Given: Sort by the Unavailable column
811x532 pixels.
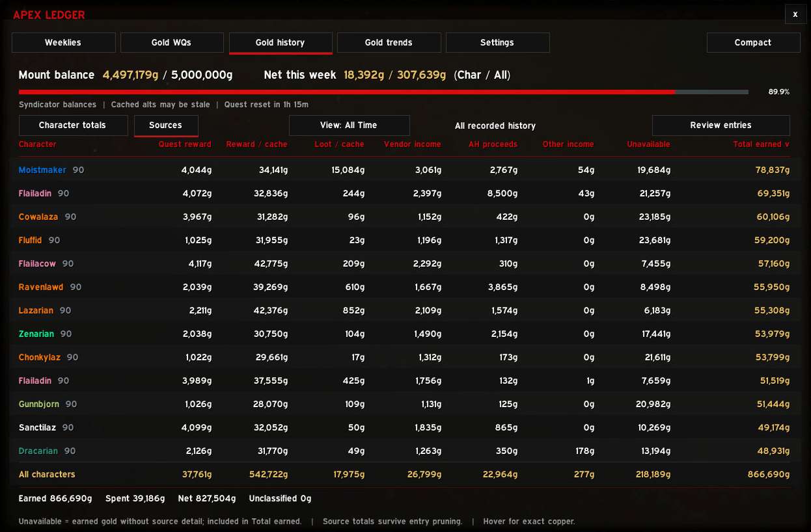Looking at the screenshot, I should click(x=648, y=144).
